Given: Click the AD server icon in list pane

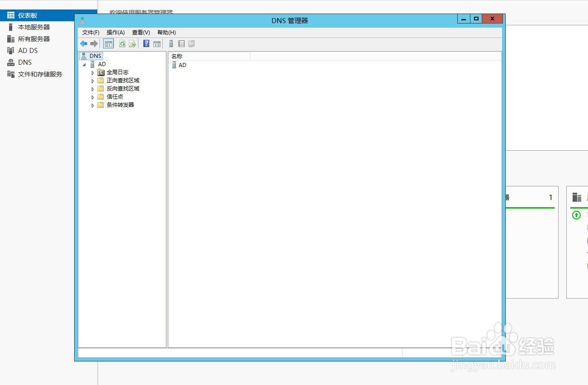Looking at the screenshot, I should coord(174,65).
